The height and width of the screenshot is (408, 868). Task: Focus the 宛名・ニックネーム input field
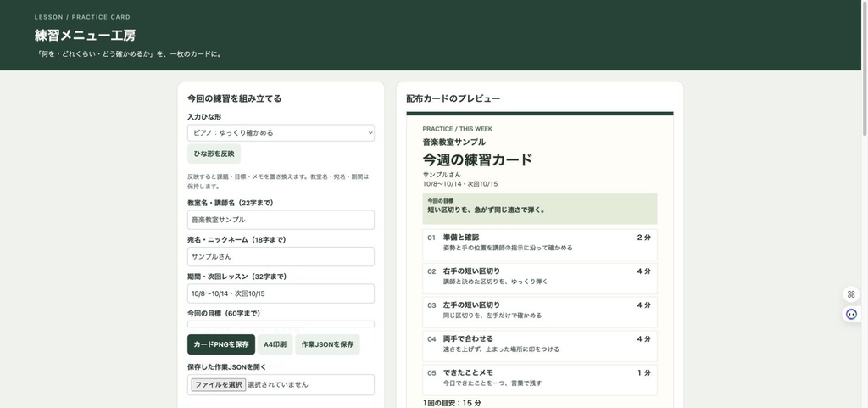coord(281,257)
